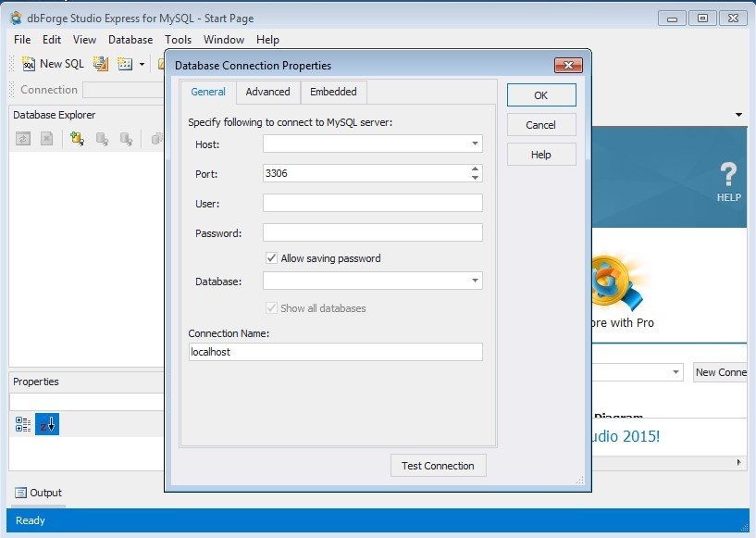
Task: Increase the Port number with up arrow
Action: (475, 169)
